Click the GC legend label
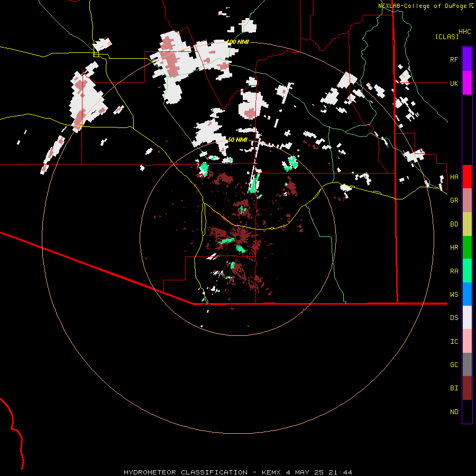Image resolution: width=476 pixels, height=476 pixels. (454, 365)
